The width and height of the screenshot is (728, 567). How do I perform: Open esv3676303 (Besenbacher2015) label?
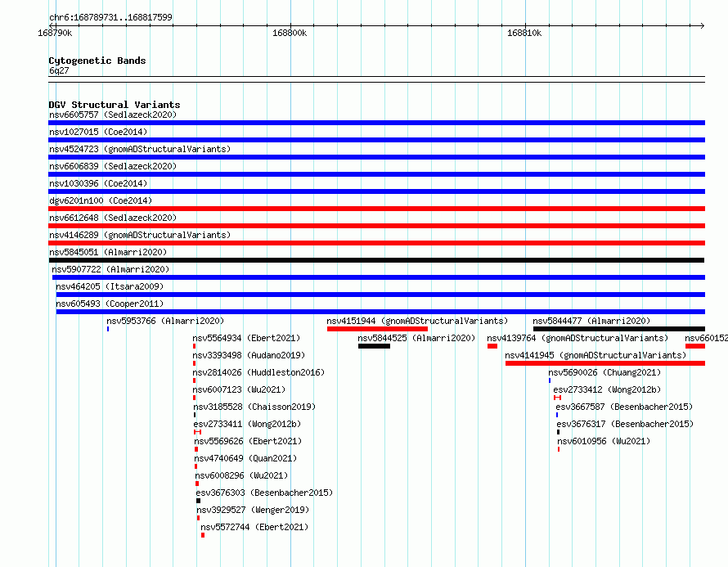(x=264, y=493)
